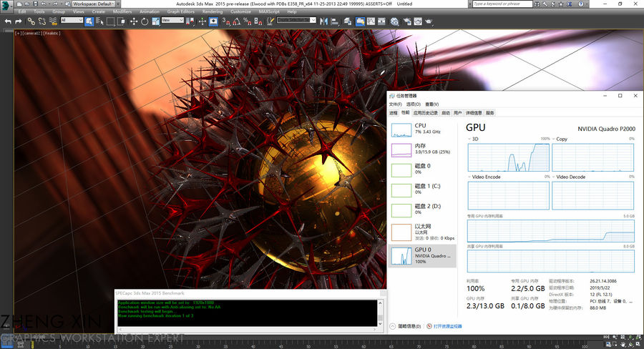Viewport: 644px width, 349px height.
Task: Open the Video Encode engine selector
Action: (469, 177)
